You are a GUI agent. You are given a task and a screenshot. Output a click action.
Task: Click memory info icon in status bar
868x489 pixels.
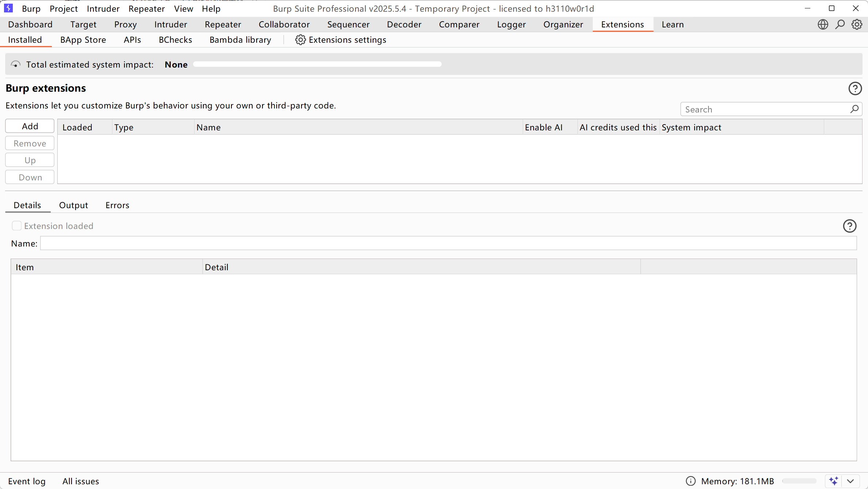click(691, 481)
